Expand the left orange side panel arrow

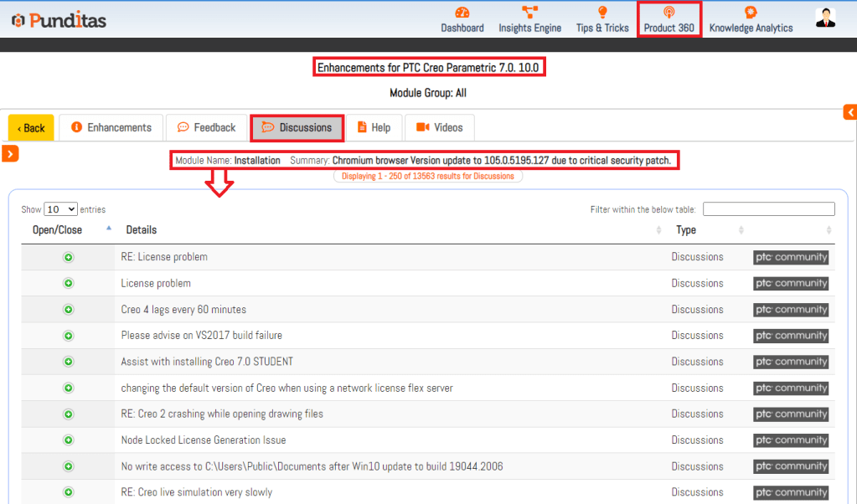[11, 153]
